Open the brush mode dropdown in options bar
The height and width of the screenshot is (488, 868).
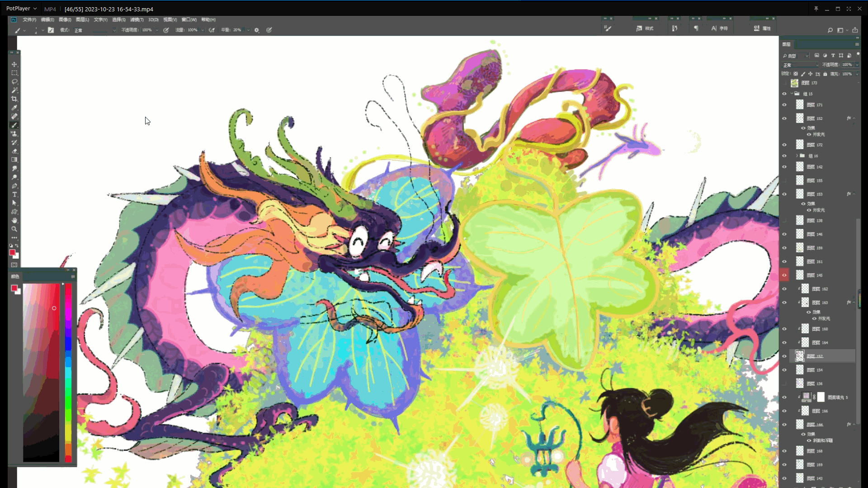[x=95, y=30]
